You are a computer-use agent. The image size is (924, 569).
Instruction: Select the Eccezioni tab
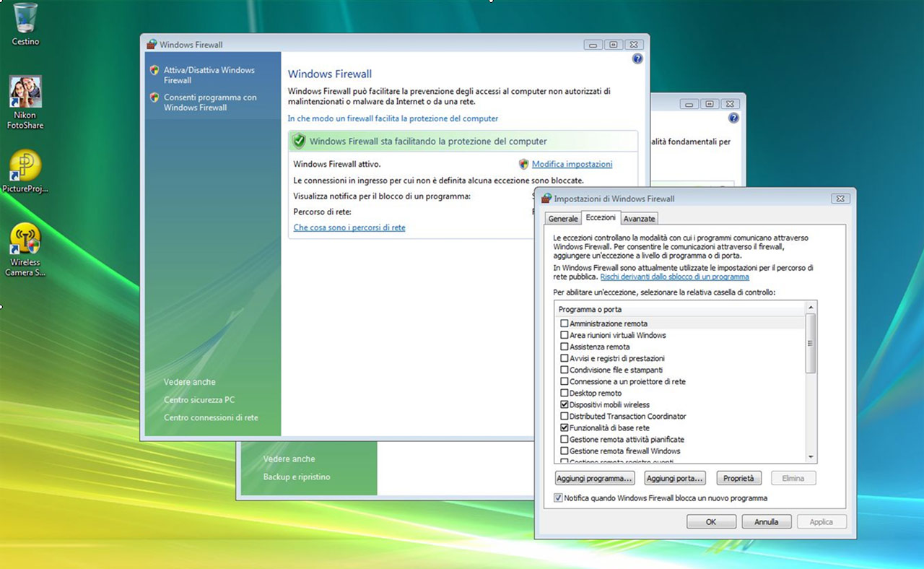[601, 217]
